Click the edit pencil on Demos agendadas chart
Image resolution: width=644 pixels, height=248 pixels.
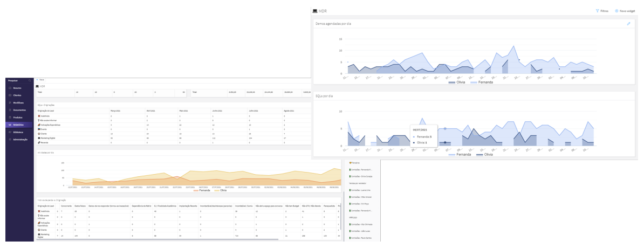coord(628,24)
